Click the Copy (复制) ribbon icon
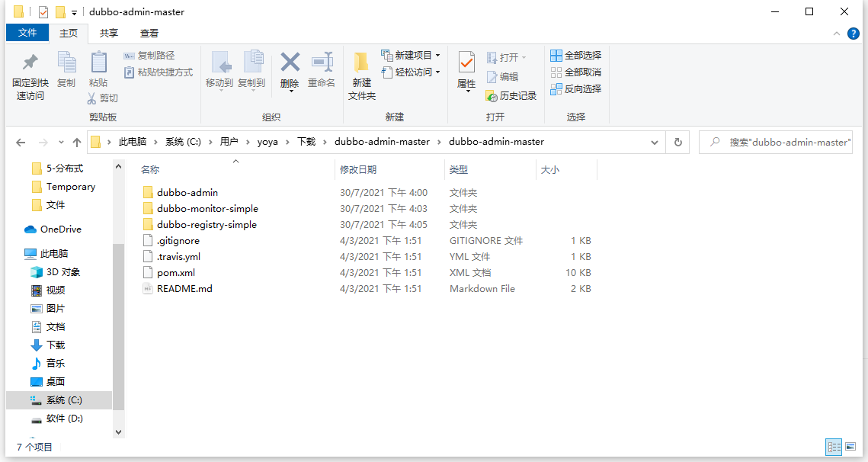868x462 pixels. 66,62
